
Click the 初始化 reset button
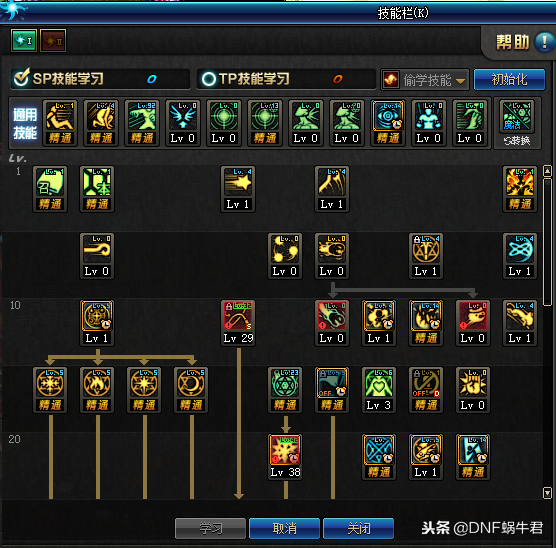click(509, 79)
